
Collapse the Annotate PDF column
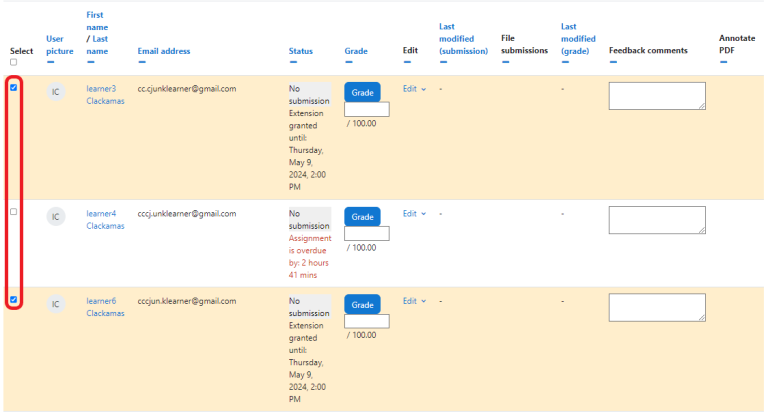click(723, 62)
